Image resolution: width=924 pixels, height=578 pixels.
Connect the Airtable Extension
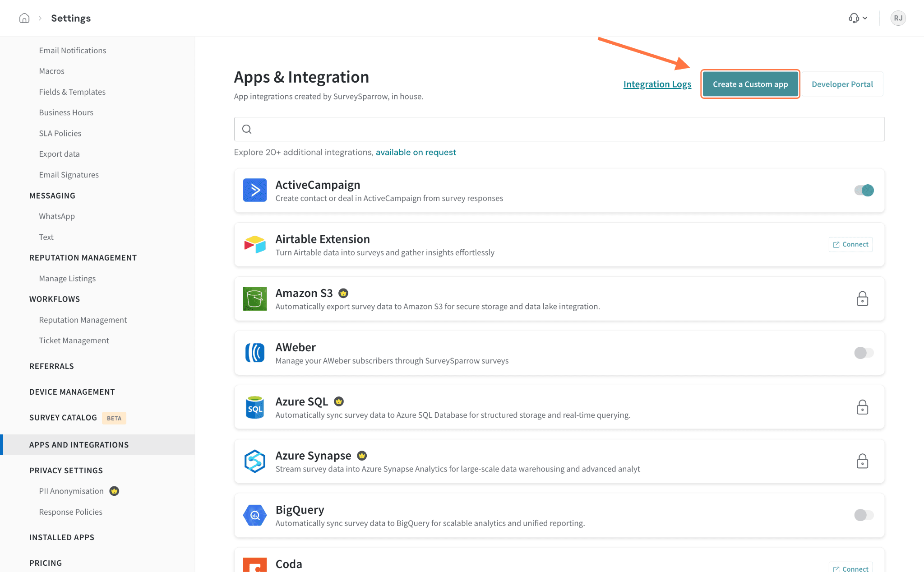tap(850, 244)
